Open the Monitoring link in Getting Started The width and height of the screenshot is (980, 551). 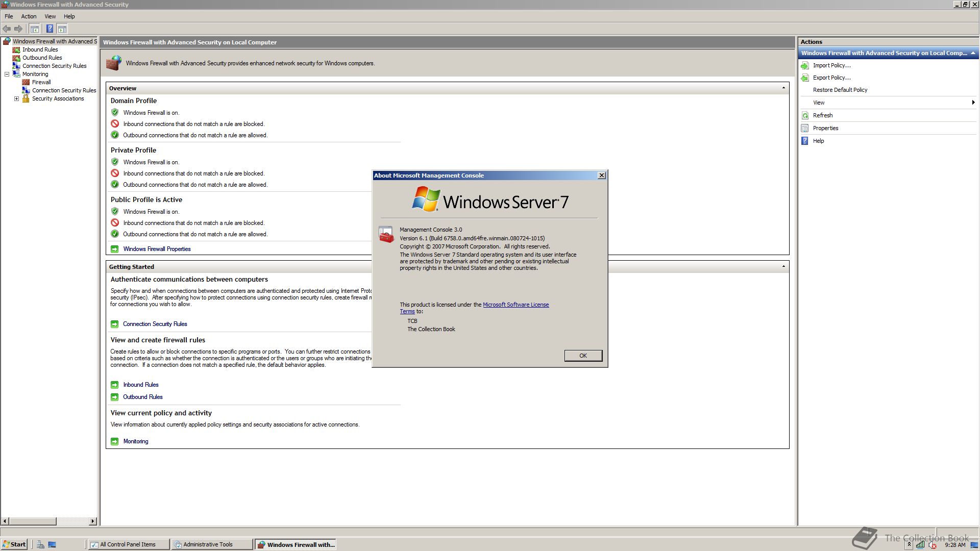coord(136,441)
